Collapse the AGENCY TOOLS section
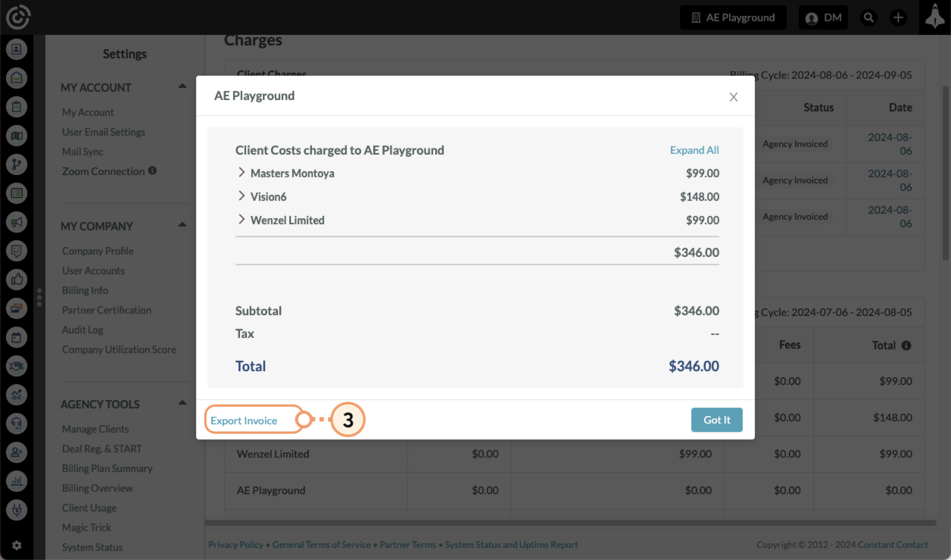The width and height of the screenshot is (951, 560). pos(182,403)
